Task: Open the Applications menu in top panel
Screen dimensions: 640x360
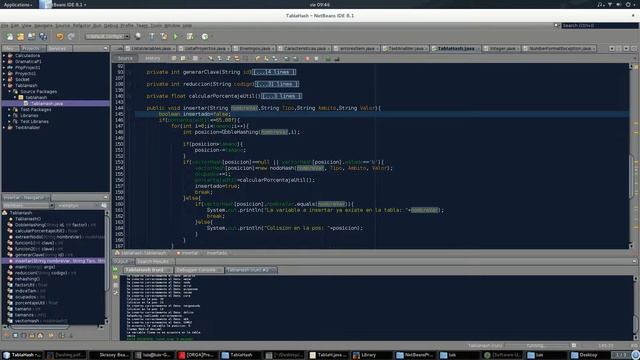Action: click(18, 4)
